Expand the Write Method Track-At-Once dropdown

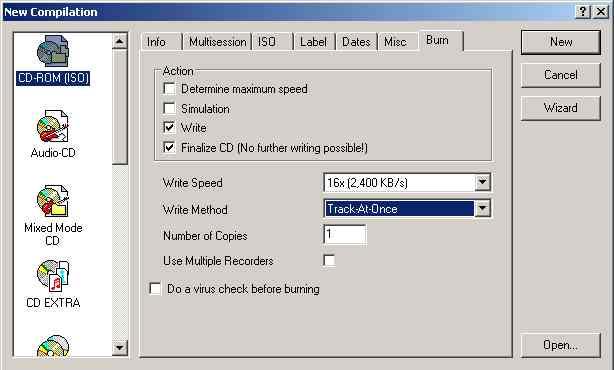click(x=482, y=209)
